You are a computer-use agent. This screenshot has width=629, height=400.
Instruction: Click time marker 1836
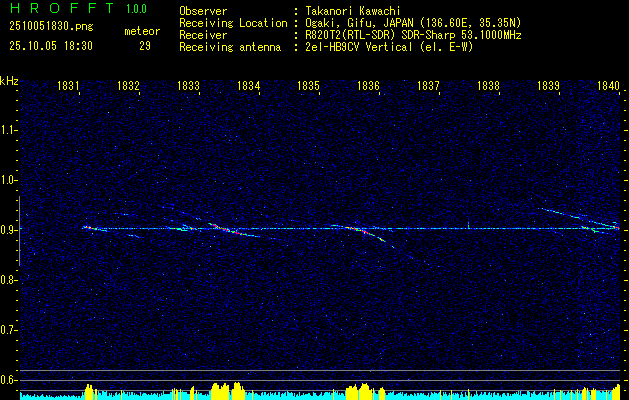(x=368, y=85)
